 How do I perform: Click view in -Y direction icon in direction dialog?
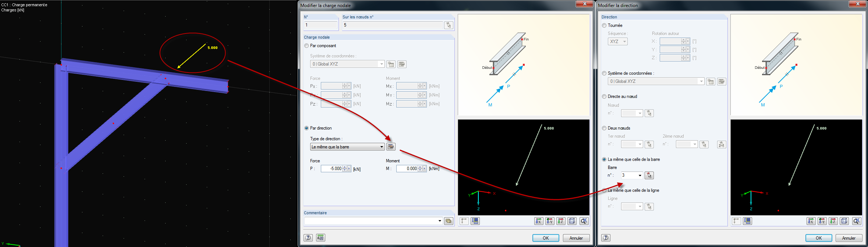pos(822,221)
